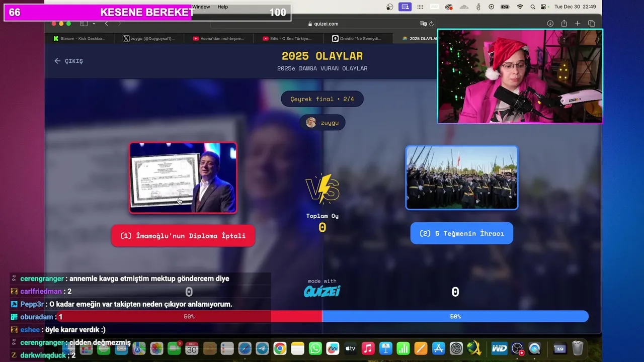Go back using the ÇIKIŞ arrow link
The width and height of the screenshot is (644, 362).
(68, 61)
